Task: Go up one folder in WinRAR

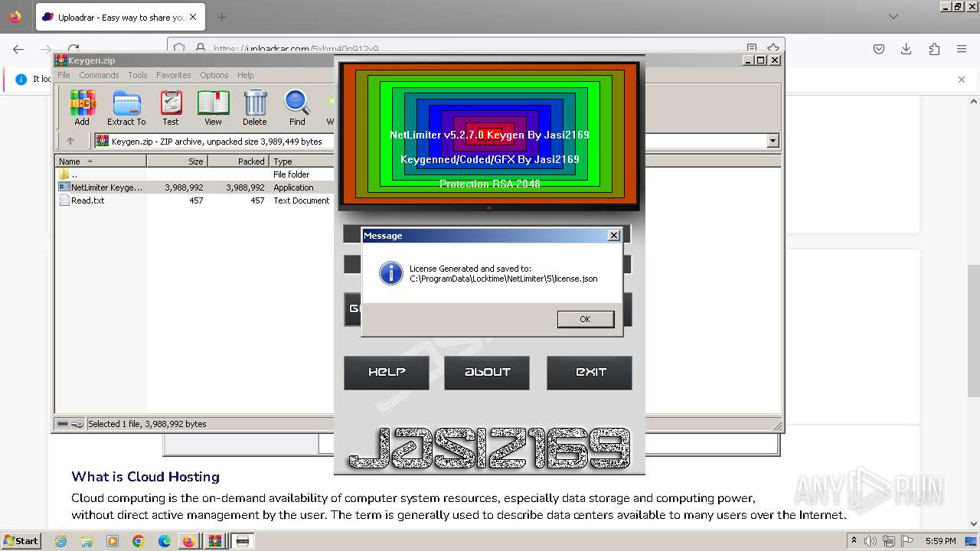Action: click(70, 141)
